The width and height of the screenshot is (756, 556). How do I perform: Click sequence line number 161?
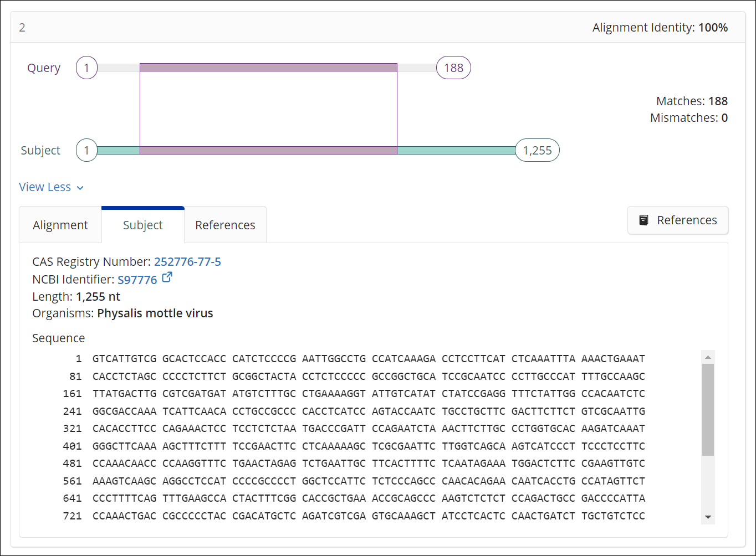coord(73,394)
